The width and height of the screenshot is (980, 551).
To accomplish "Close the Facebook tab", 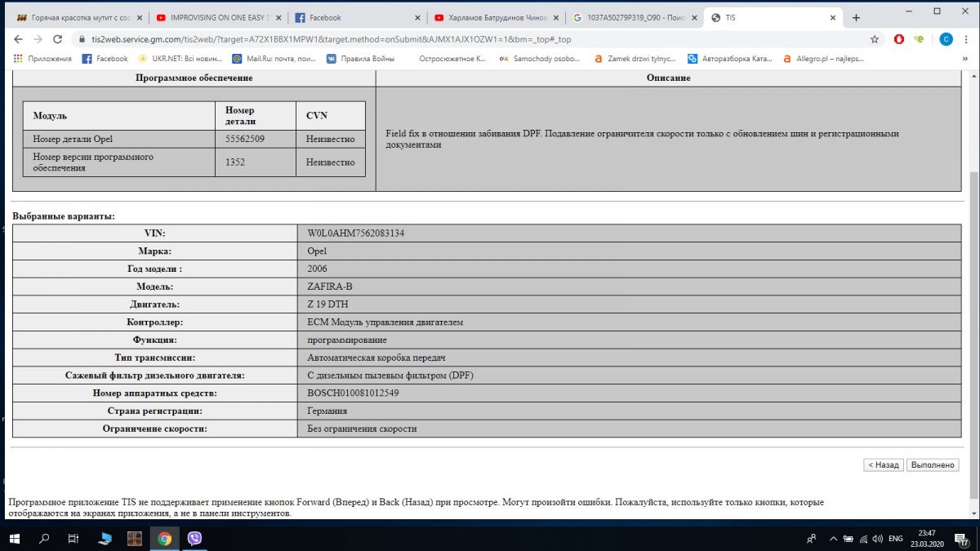I will click(x=418, y=17).
